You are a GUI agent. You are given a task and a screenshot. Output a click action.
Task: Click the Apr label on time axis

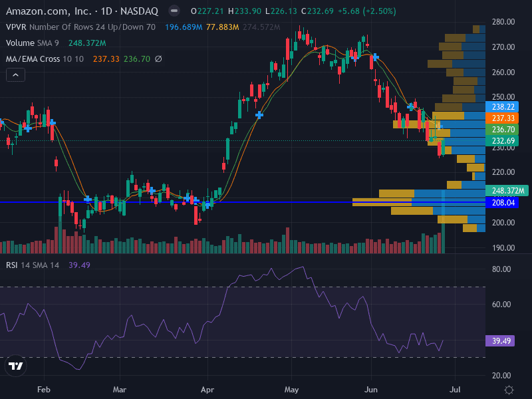[207, 390]
